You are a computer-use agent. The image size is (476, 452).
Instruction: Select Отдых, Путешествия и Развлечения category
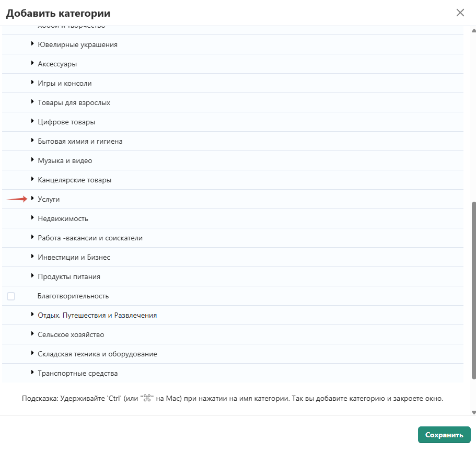coord(97,316)
